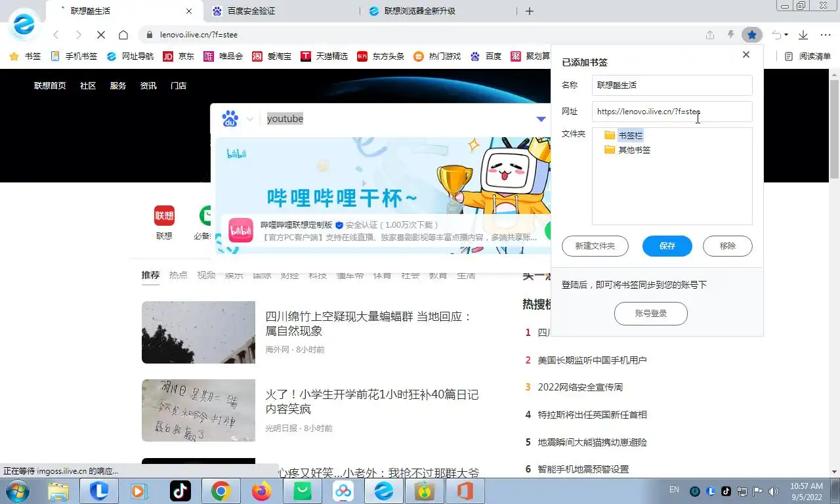Open the 手机书签 bookmark
Viewport: 840px width, 504px height.
click(x=73, y=56)
